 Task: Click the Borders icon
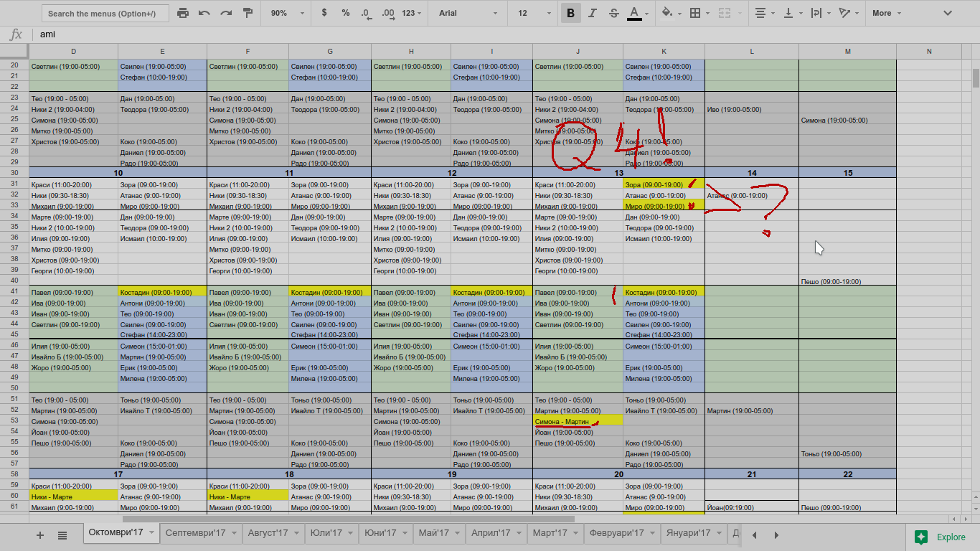694,13
